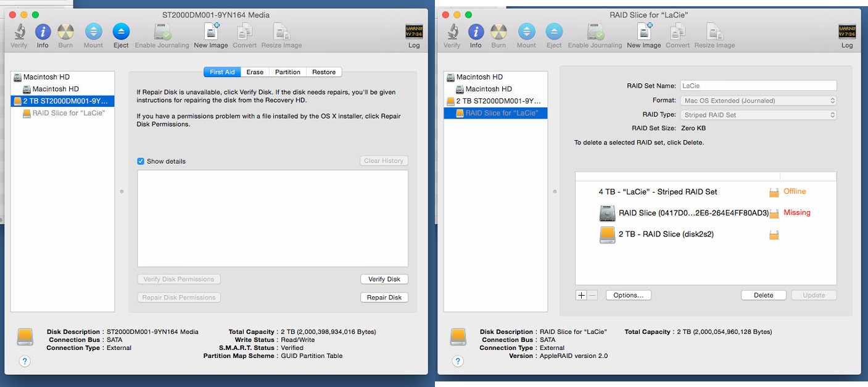Image resolution: width=868 pixels, height=387 pixels.
Task: Click the Offline status label
Action: click(x=795, y=191)
